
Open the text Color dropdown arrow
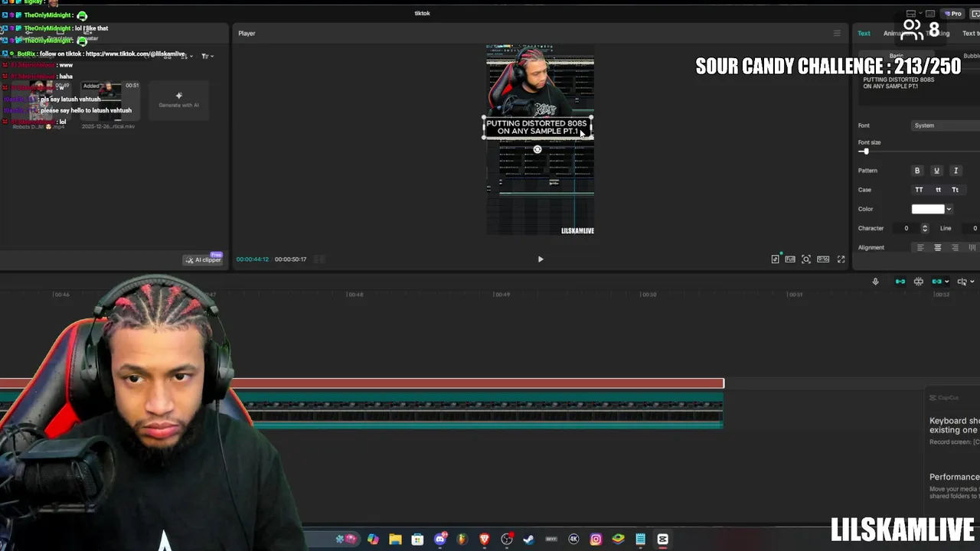click(949, 209)
